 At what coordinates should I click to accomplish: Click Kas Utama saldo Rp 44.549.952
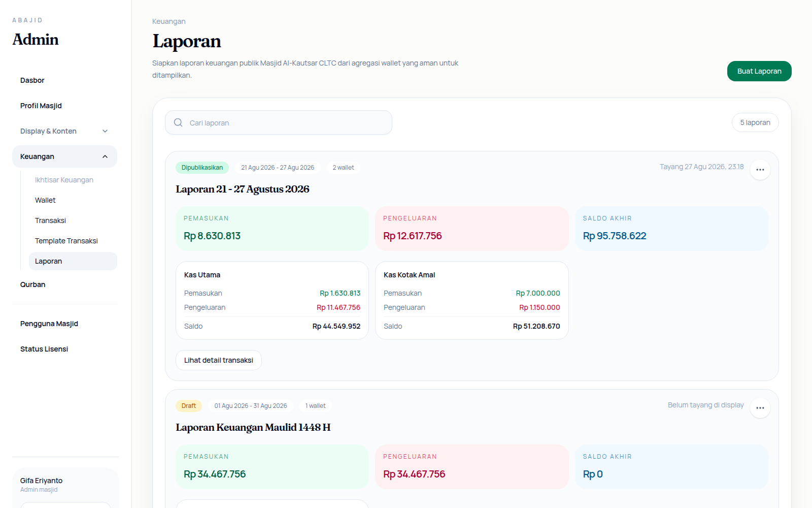click(x=336, y=326)
